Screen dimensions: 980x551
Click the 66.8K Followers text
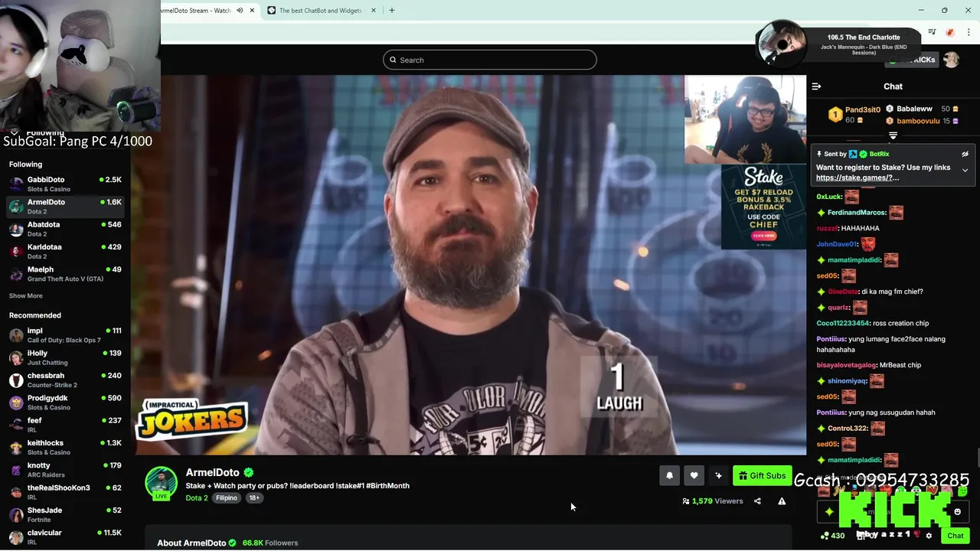point(270,543)
